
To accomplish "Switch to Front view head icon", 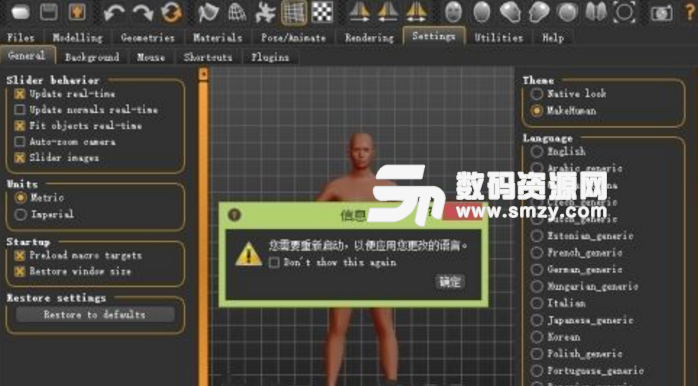I will coord(453,12).
